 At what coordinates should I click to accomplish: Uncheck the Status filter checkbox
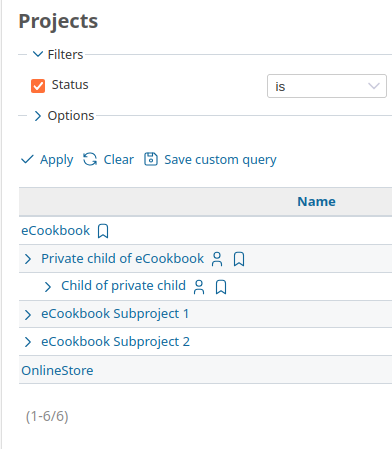point(38,86)
